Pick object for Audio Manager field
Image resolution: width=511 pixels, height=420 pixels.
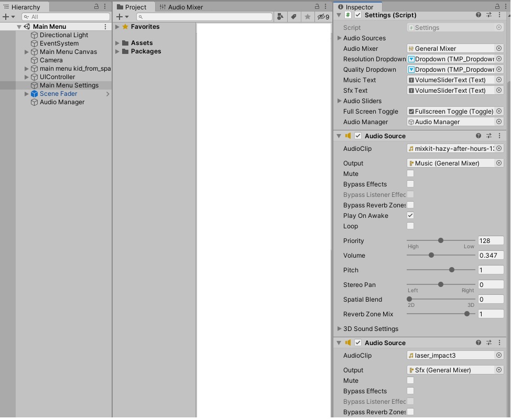tap(499, 122)
